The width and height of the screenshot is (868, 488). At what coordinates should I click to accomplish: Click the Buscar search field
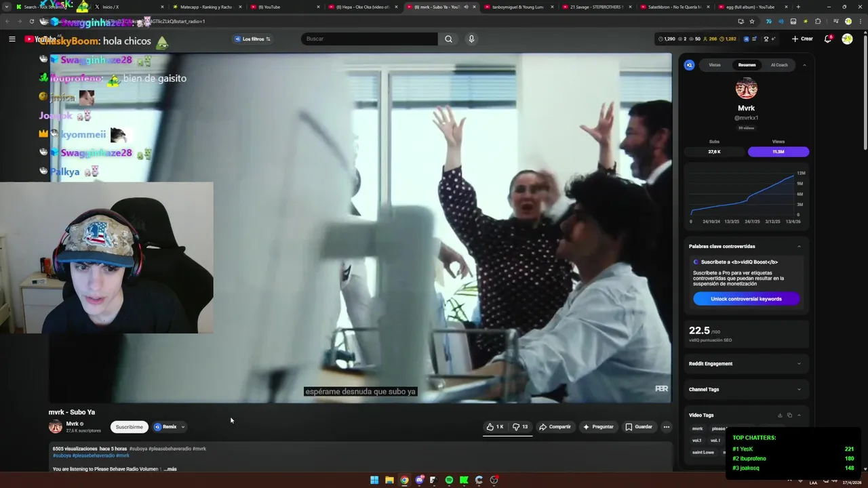(370, 39)
